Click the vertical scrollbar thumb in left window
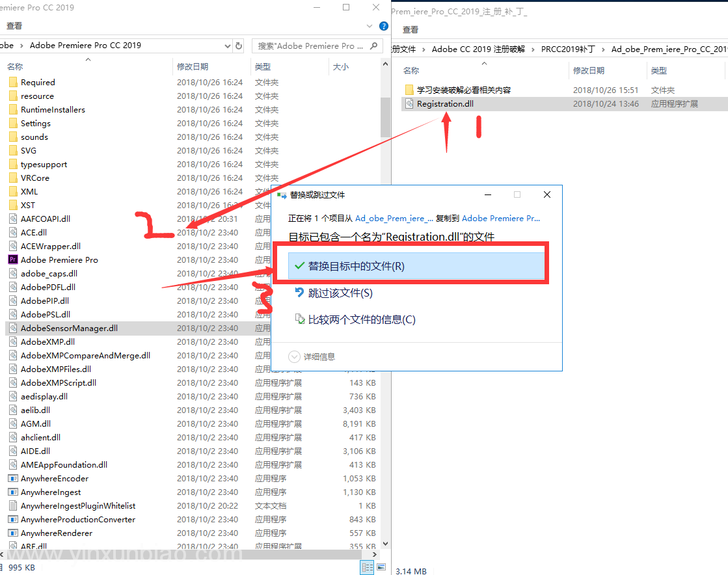 [385, 117]
